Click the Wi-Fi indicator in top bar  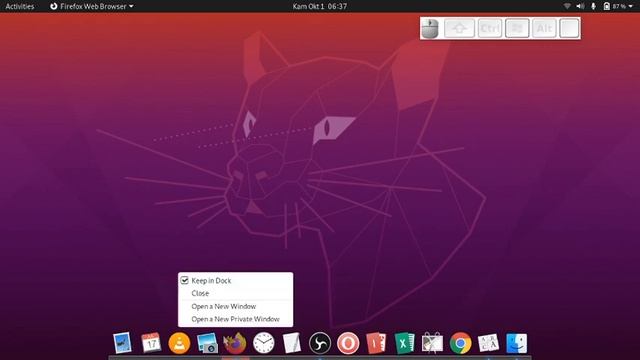[567, 6]
